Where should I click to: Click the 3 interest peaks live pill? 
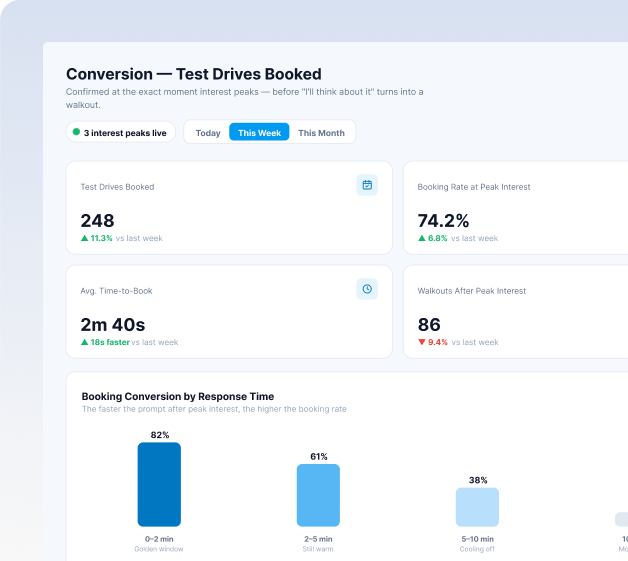coord(121,132)
